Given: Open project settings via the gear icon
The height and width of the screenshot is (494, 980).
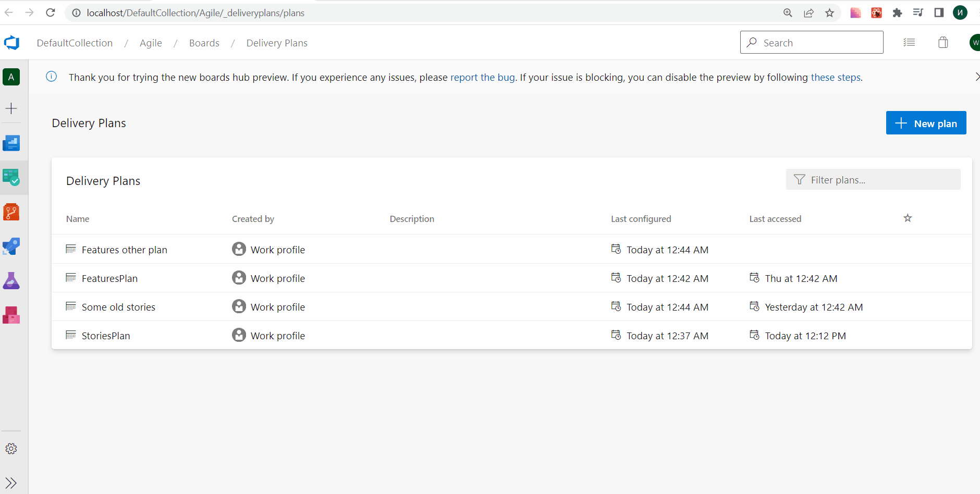Looking at the screenshot, I should tap(11, 448).
